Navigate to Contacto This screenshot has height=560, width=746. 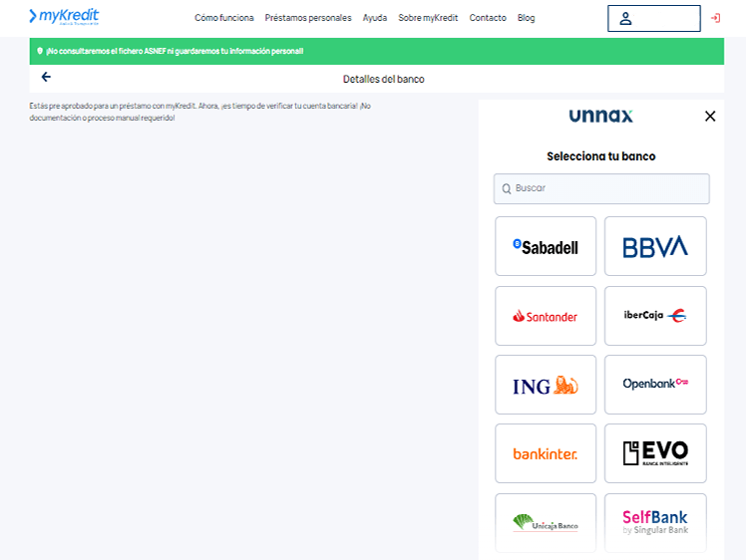(488, 18)
